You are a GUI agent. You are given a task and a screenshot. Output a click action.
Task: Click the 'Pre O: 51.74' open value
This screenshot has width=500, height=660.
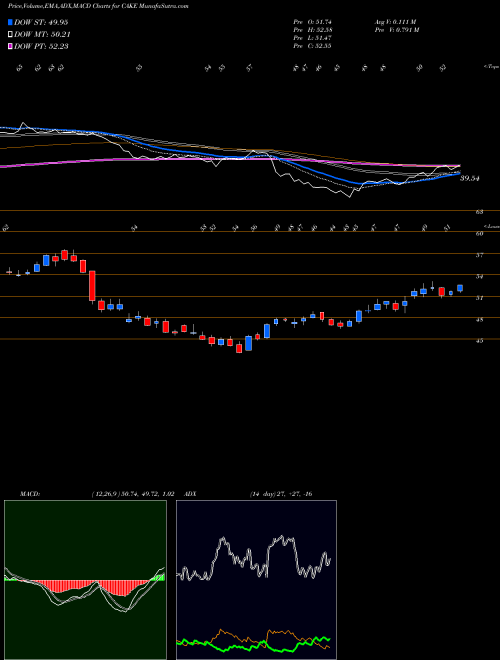pos(312,22)
